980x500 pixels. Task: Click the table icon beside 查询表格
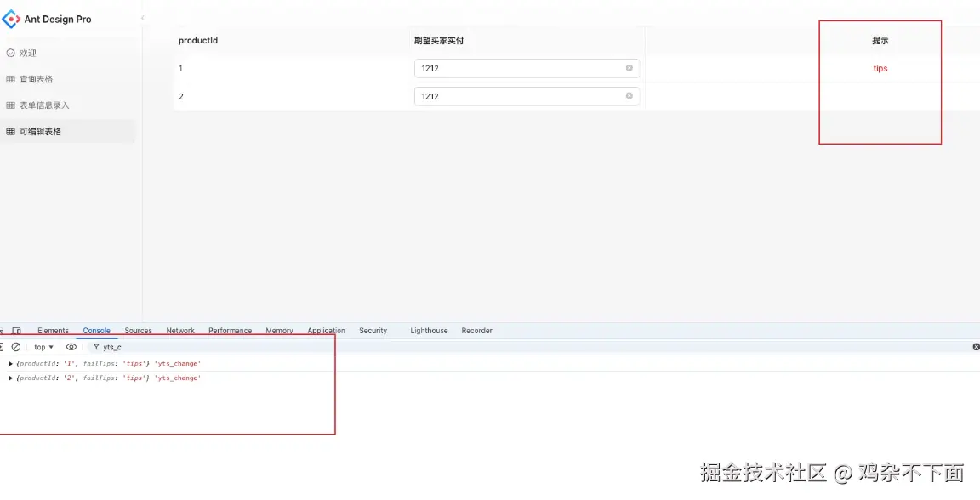[10, 79]
